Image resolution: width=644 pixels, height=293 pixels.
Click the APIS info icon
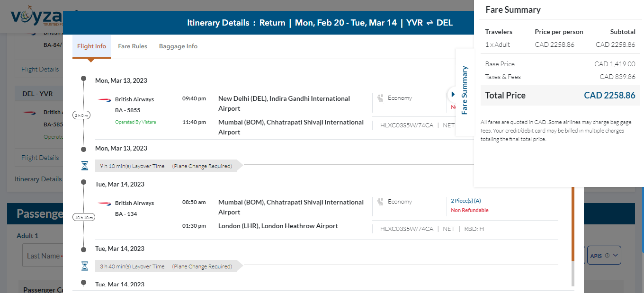pos(607,256)
